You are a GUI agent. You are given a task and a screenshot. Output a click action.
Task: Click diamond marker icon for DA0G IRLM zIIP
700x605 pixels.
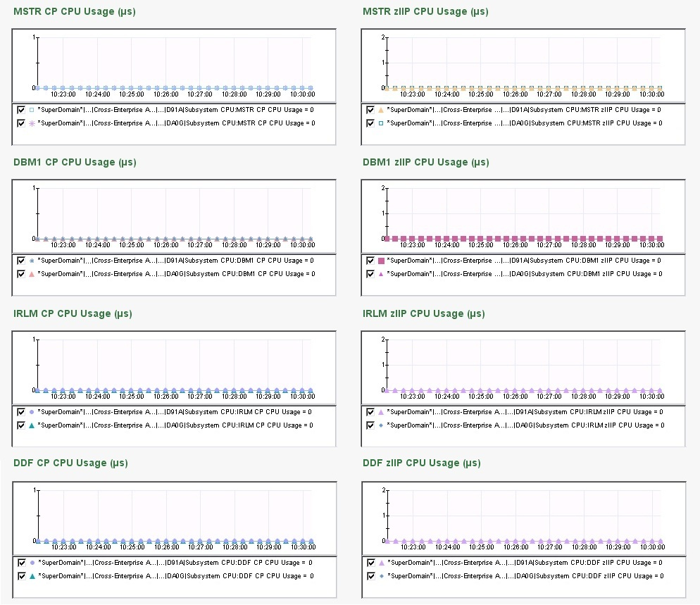coord(381,425)
